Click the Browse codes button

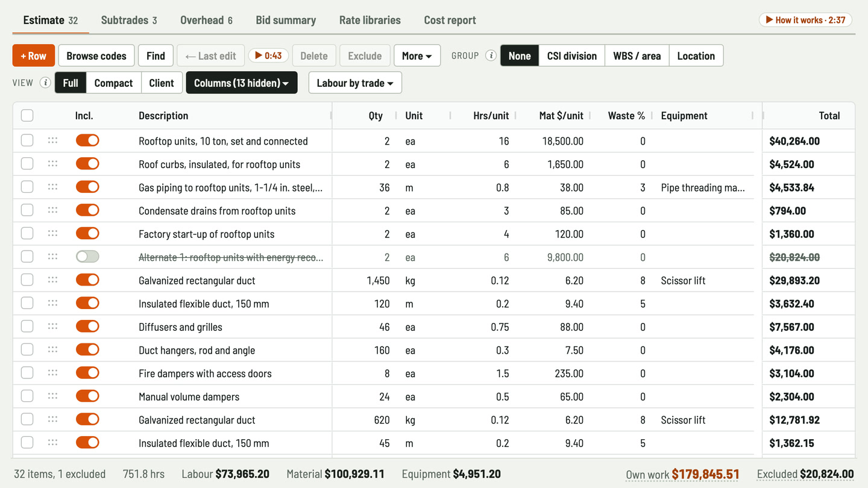pyautogui.click(x=96, y=55)
